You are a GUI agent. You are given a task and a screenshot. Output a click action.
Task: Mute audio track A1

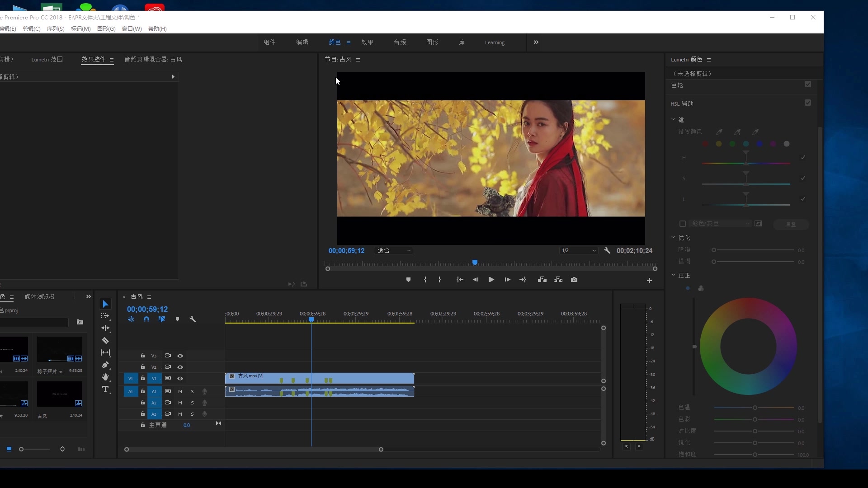tap(180, 391)
